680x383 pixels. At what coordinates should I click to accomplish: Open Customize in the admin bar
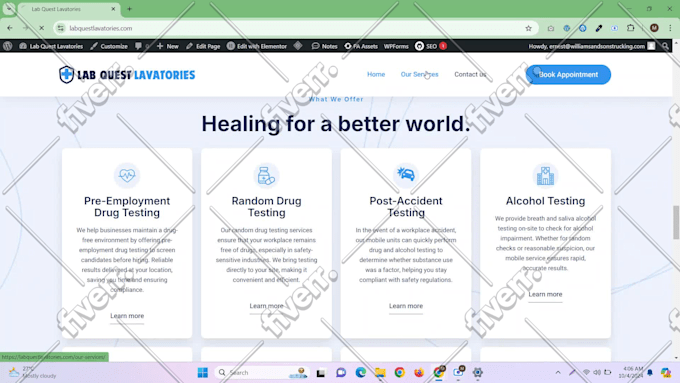coord(109,46)
